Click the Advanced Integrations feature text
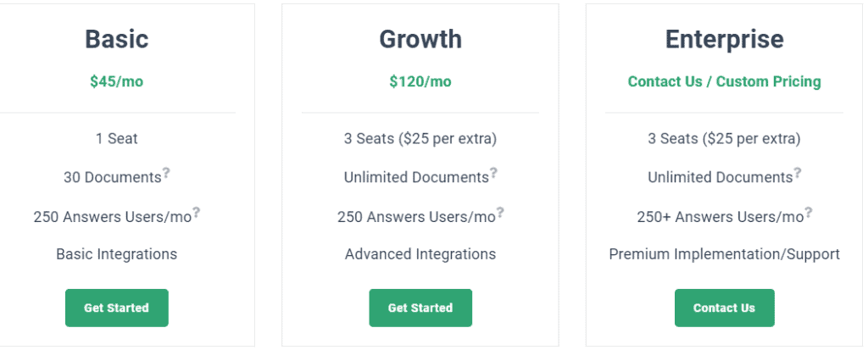 point(420,253)
